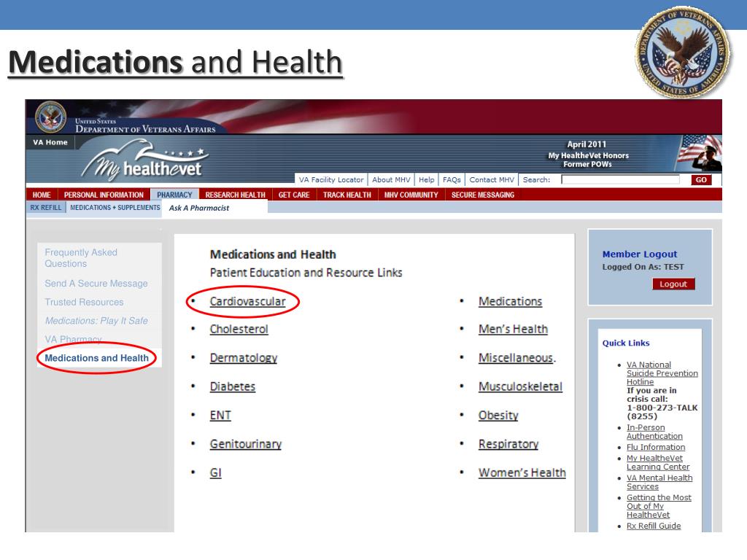Image resolution: width=747 pixels, height=560 pixels.
Task: Go to the HOME tab
Action: pyautogui.click(x=42, y=195)
